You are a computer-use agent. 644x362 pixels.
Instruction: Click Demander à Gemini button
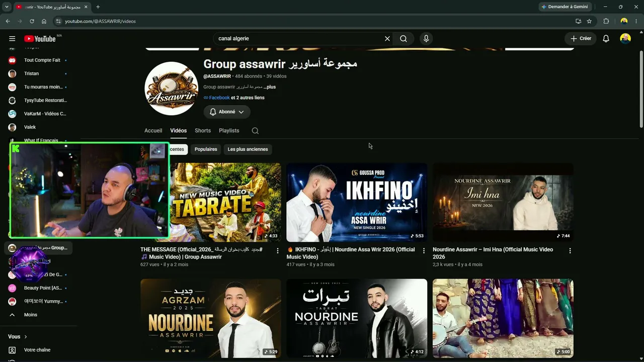pos(565,7)
